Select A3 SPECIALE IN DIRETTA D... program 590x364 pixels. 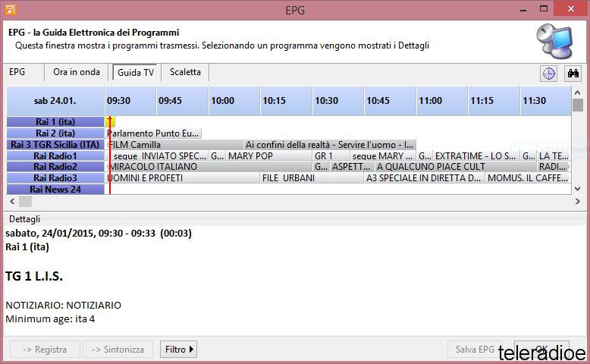click(x=425, y=177)
